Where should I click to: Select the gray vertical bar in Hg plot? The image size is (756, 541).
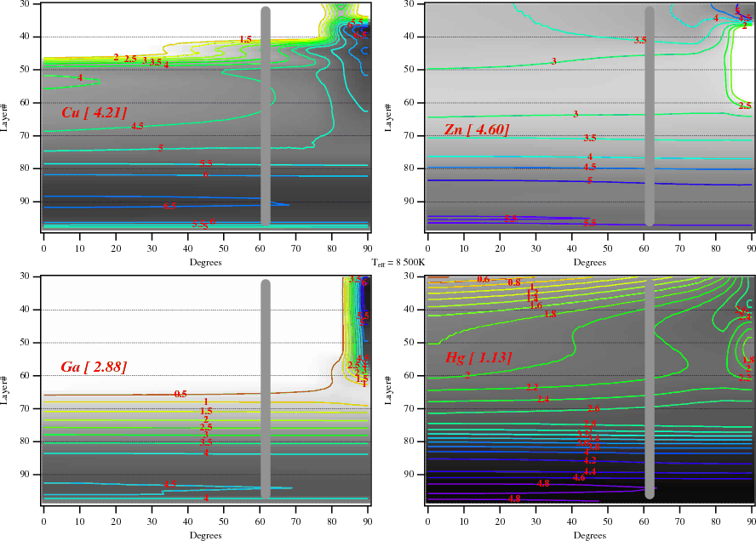[x=649, y=390]
